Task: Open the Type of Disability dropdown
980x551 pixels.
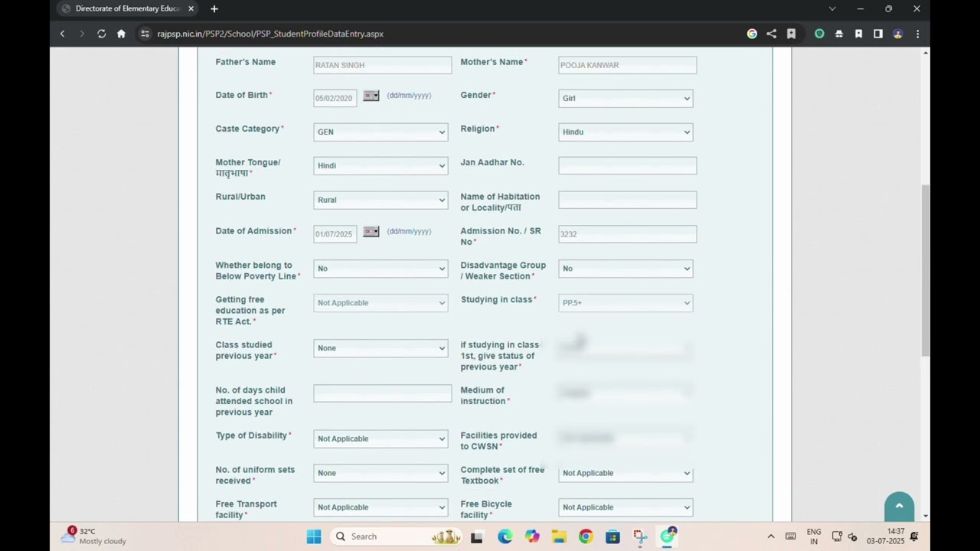Action: [381, 439]
